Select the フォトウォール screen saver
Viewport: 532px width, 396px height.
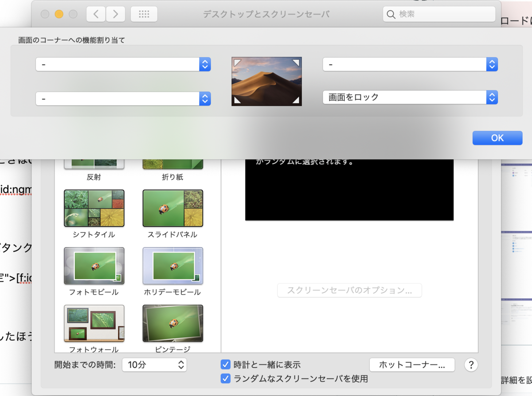[x=94, y=323]
